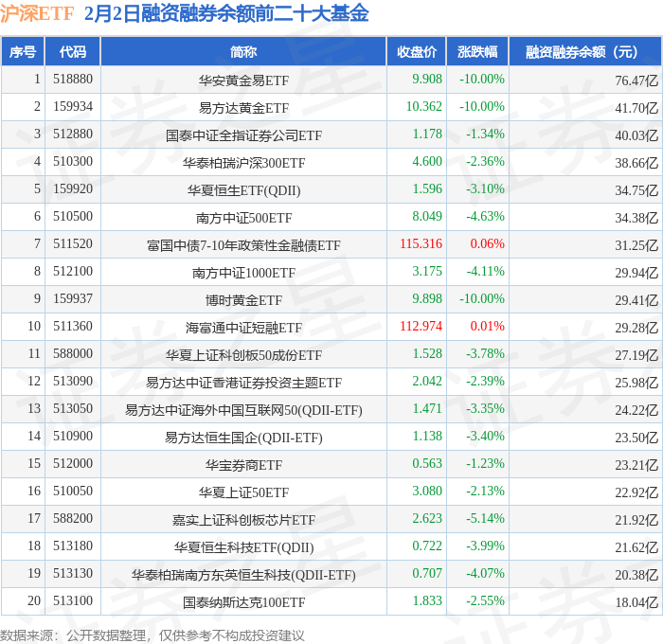Select fund code 518880

click(73, 79)
